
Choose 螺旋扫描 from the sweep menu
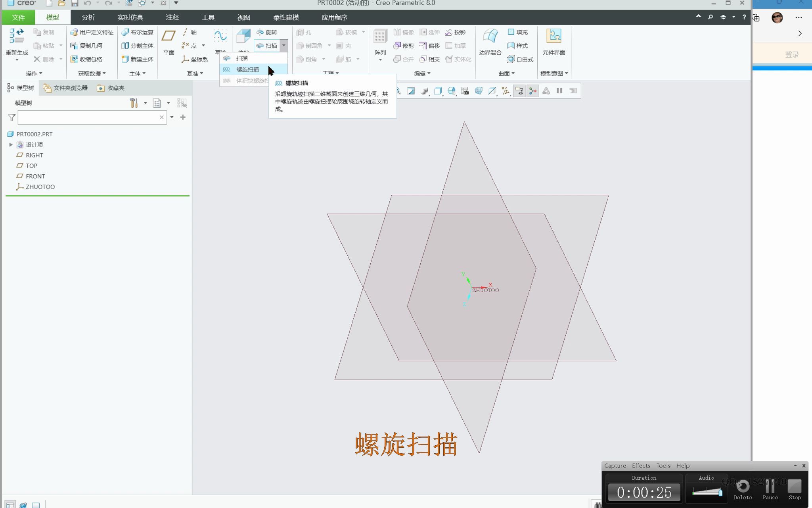[x=248, y=69]
